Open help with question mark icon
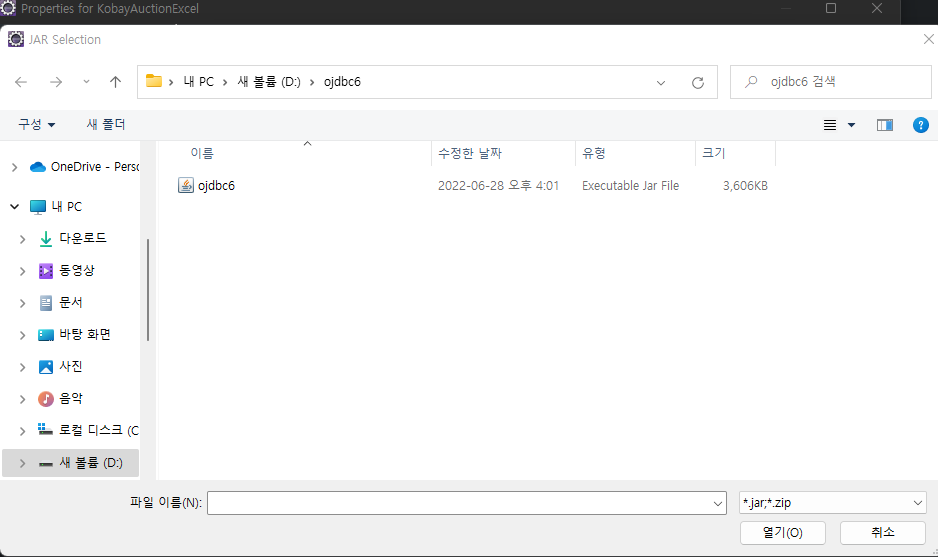Screen dimensions: 938x557 921,125
